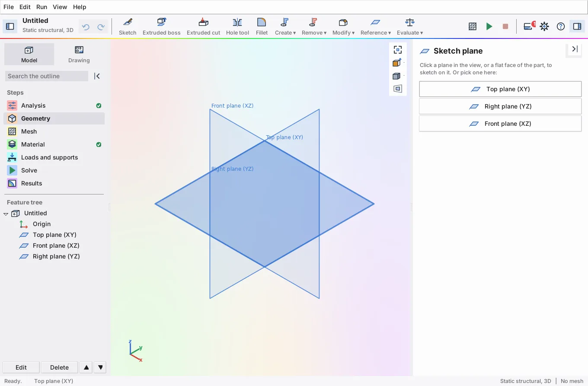Select Right plane (YZ) in feature tree

pyautogui.click(x=56, y=256)
